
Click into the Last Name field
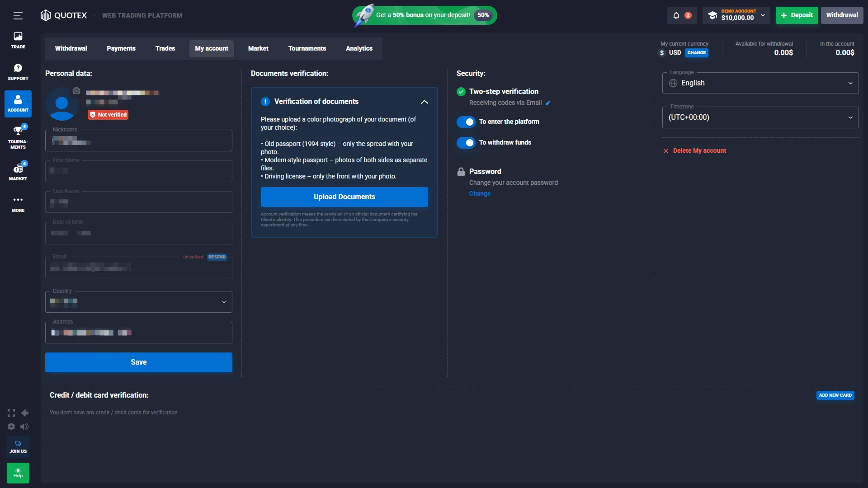(x=139, y=202)
